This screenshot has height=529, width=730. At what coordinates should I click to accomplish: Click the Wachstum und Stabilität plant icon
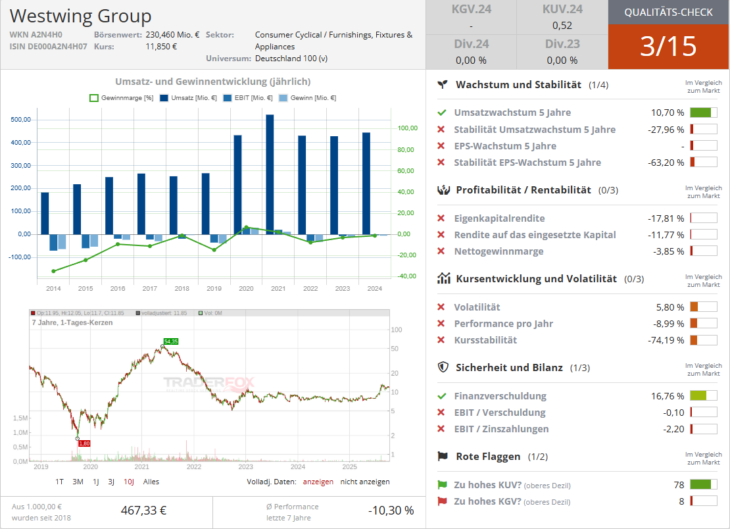(443, 86)
